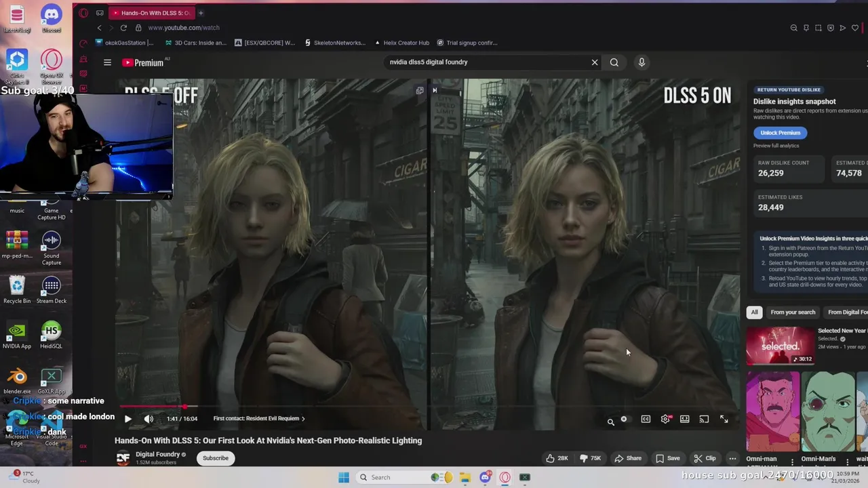The height and width of the screenshot is (488, 868).
Task: Open Opera GX from the taskbar
Action: click(505, 477)
